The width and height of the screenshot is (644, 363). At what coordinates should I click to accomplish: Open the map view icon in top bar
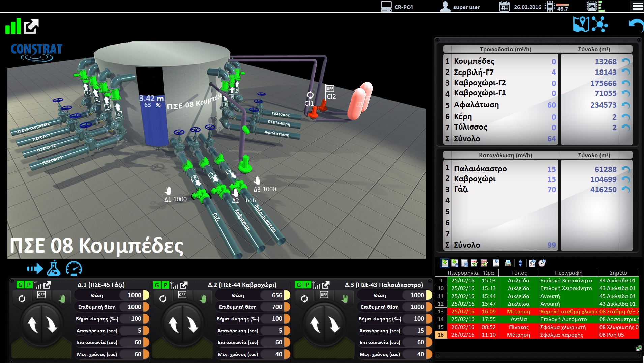581,25
